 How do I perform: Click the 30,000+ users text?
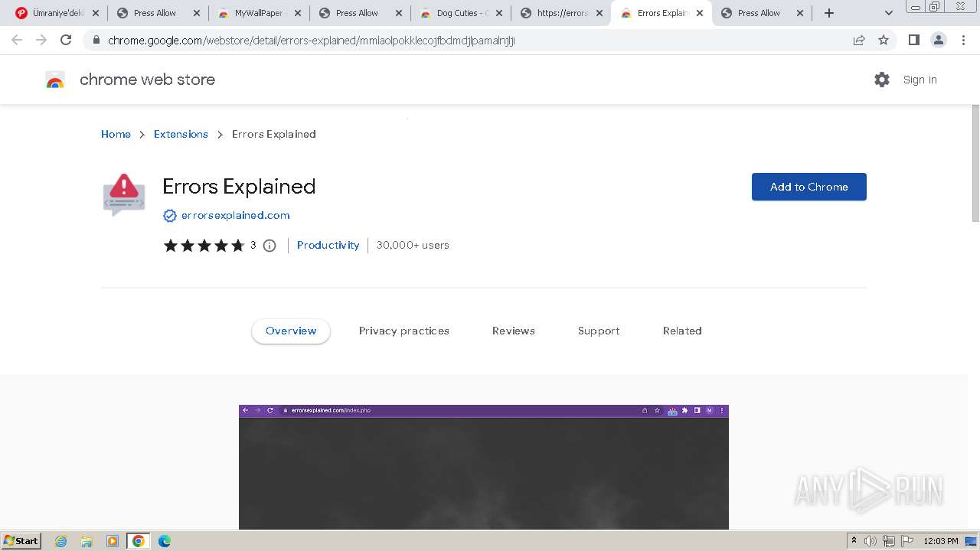(413, 245)
